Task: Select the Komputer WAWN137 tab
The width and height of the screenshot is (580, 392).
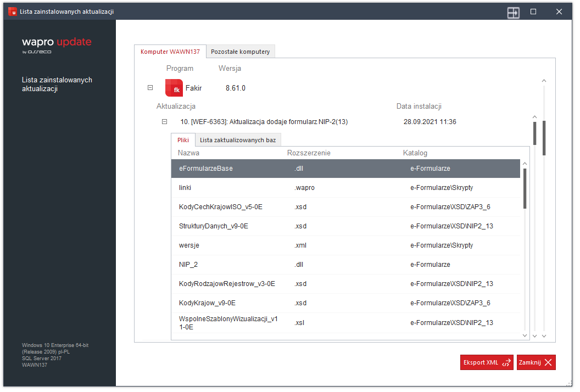Action: point(170,52)
